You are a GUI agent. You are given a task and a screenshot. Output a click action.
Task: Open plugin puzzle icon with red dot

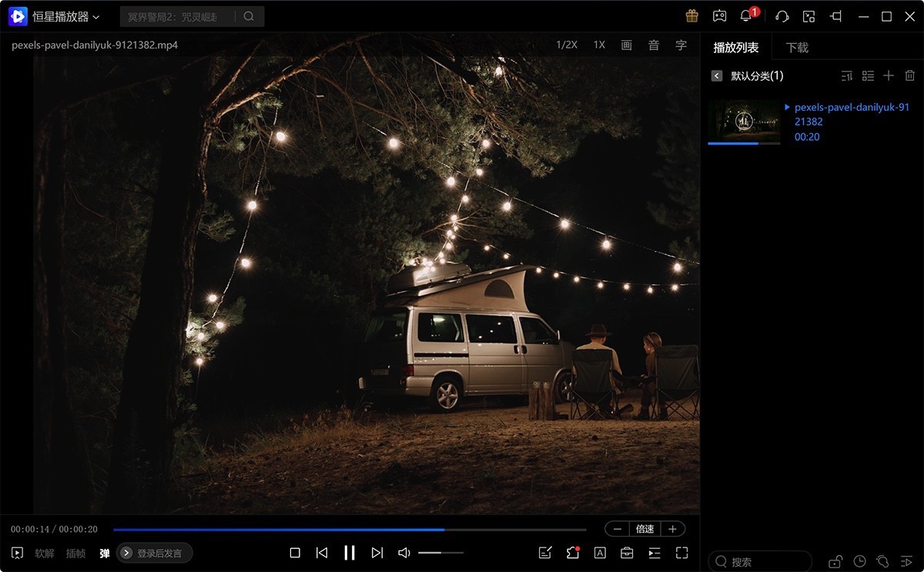[572, 553]
